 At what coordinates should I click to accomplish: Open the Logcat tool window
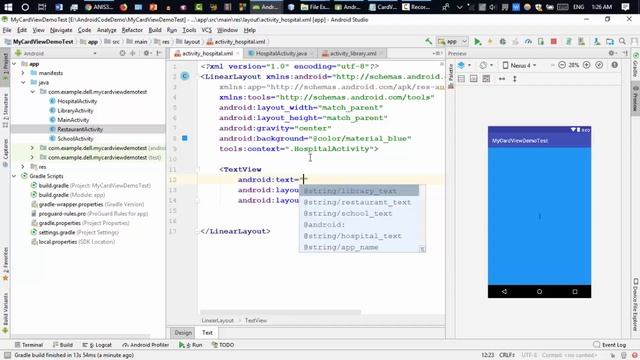(x=97, y=345)
